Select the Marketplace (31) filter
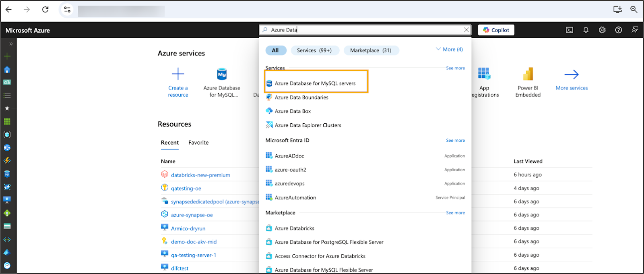This screenshot has width=644, height=274. point(371,50)
